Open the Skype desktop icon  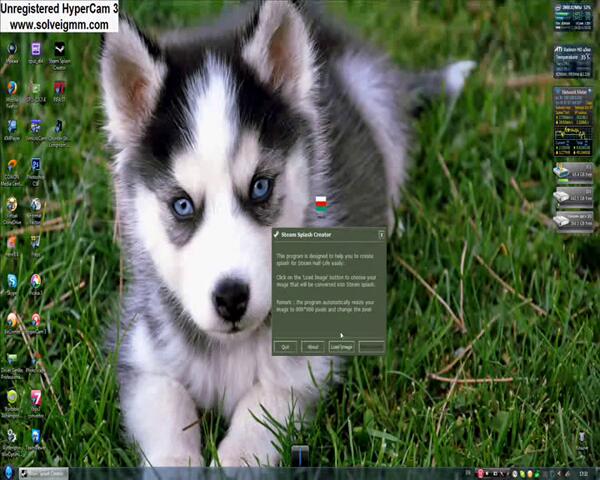tap(12, 284)
